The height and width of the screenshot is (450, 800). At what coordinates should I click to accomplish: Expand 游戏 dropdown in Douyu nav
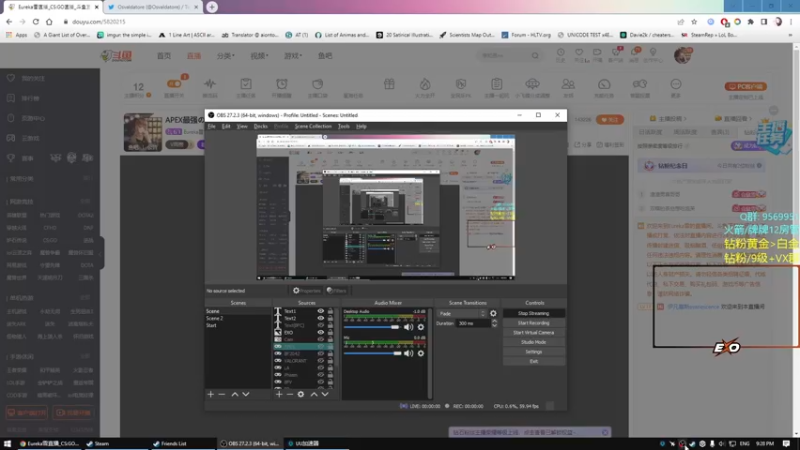point(293,56)
